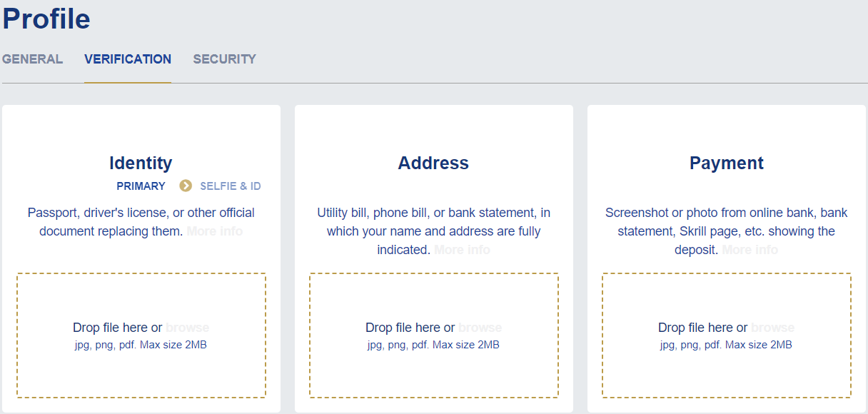Click the Payment file drop zone

[x=727, y=371]
